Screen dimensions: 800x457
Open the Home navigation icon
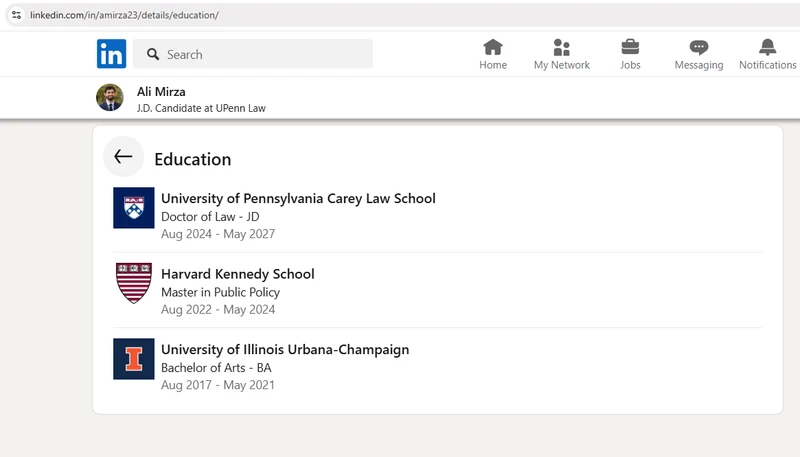(x=493, y=47)
